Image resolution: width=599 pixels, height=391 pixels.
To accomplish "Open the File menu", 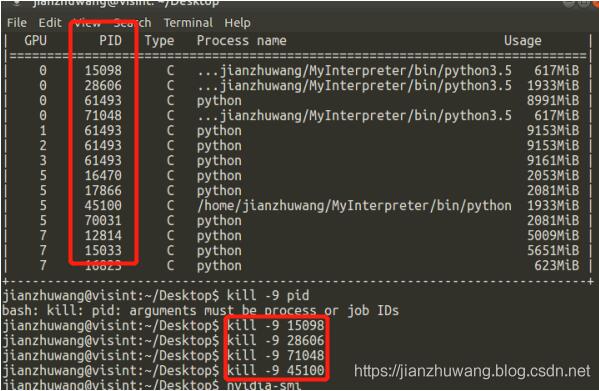I will coord(17,23).
